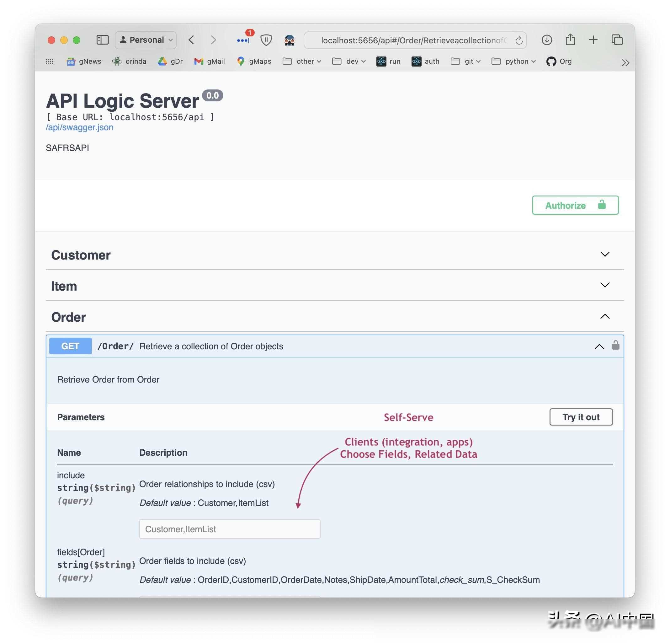This screenshot has width=670, height=644.
Task: Expand the Customer section
Action: pyautogui.click(x=335, y=255)
